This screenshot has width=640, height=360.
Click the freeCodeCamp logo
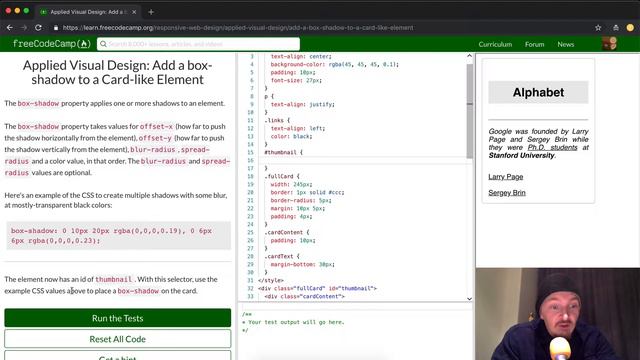point(51,44)
